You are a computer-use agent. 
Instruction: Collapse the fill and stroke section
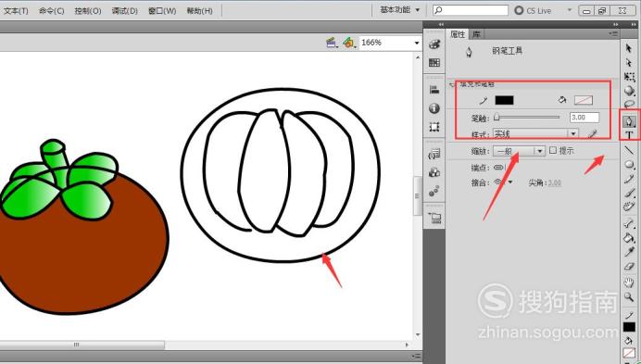(x=452, y=84)
